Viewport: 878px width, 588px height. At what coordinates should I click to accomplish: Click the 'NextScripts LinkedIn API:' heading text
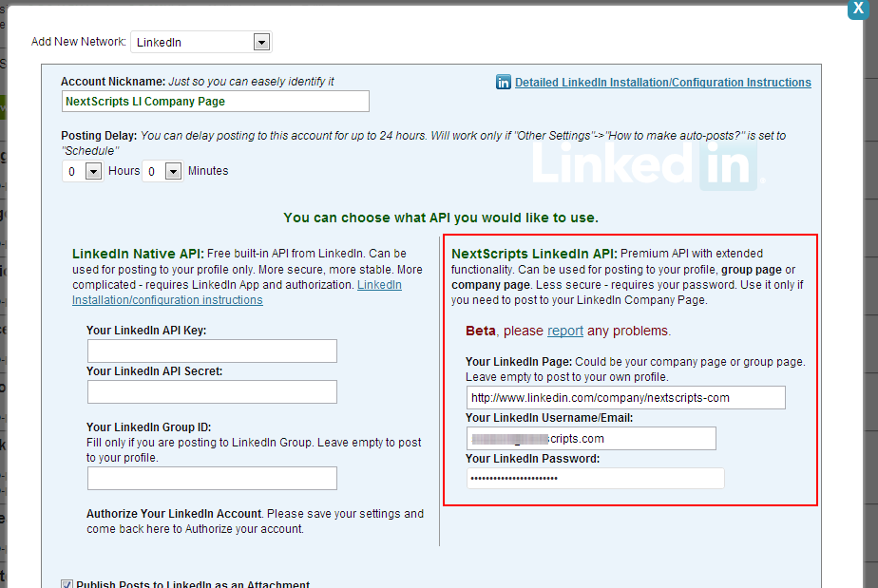pos(534,254)
